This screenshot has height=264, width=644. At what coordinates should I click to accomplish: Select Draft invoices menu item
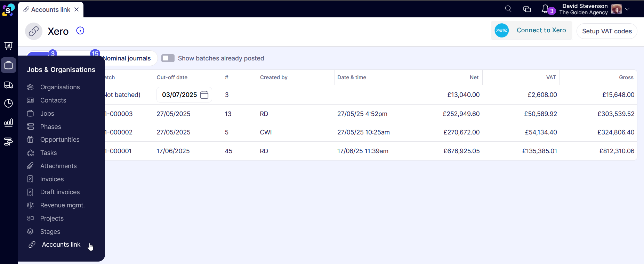[60, 192]
